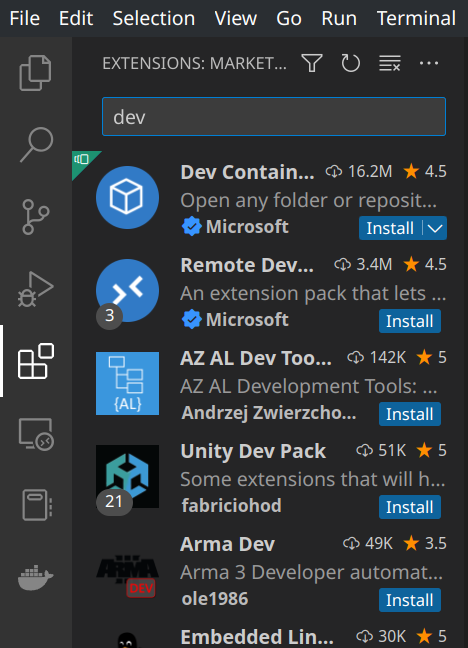468x648 pixels.
Task: Open the Selection menu
Action: pyautogui.click(x=154, y=18)
